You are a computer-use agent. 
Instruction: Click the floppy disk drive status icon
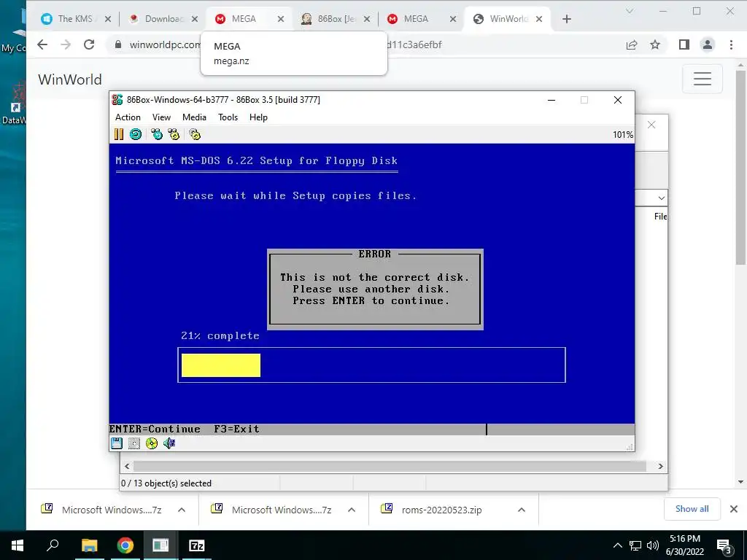[117, 443]
